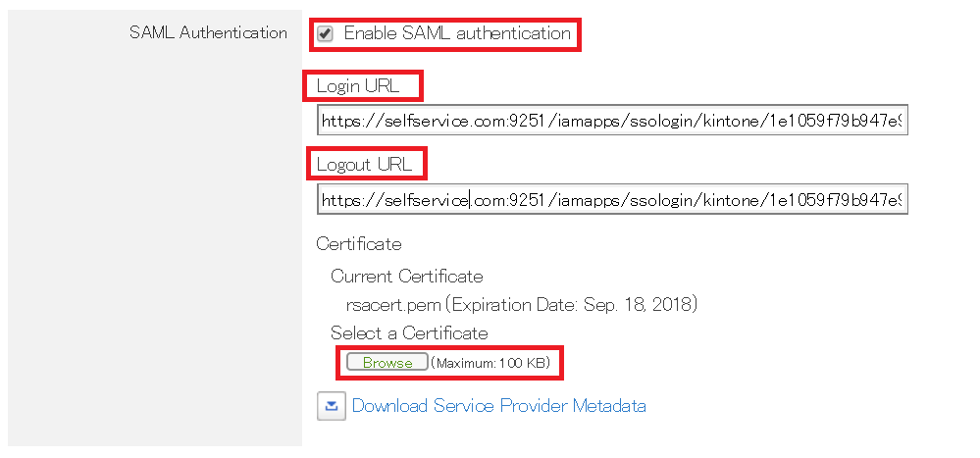The height and width of the screenshot is (458, 980).
Task: Click the 'Login URL' field label
Action: tap(357, 86)
